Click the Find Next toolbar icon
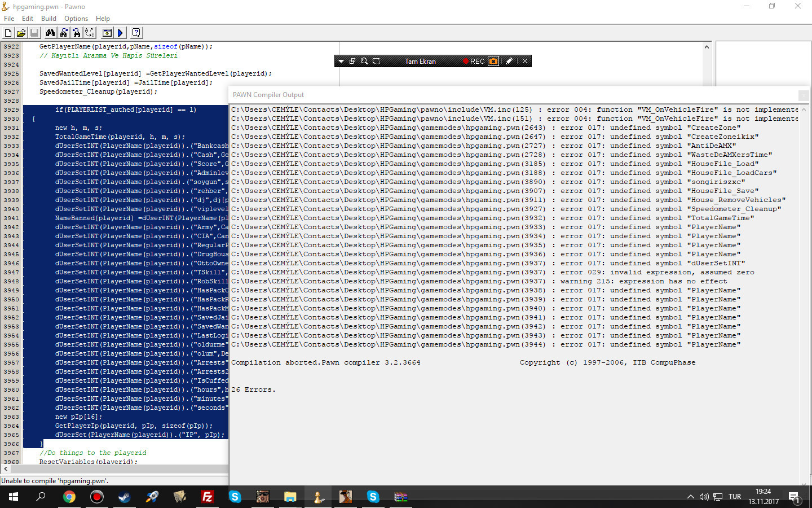Image resolution: width=812 pixels, height=508 pixels. 64,33
